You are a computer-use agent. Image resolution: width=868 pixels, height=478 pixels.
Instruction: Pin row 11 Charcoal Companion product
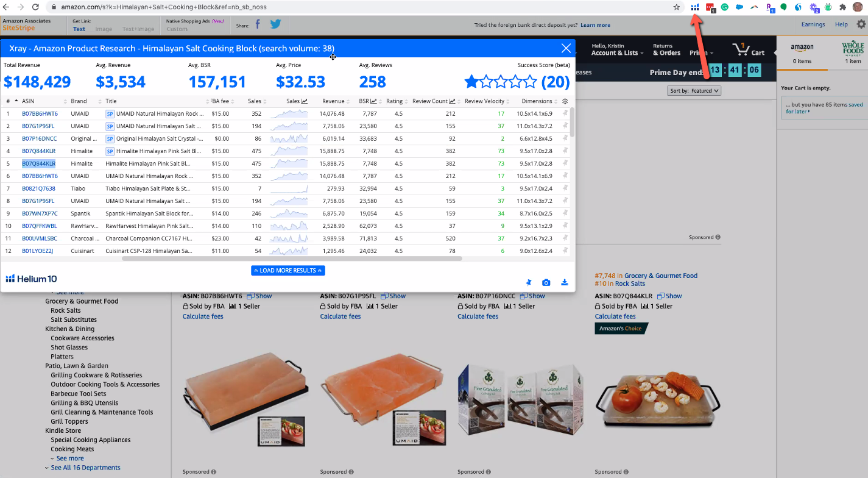point(565,238)
